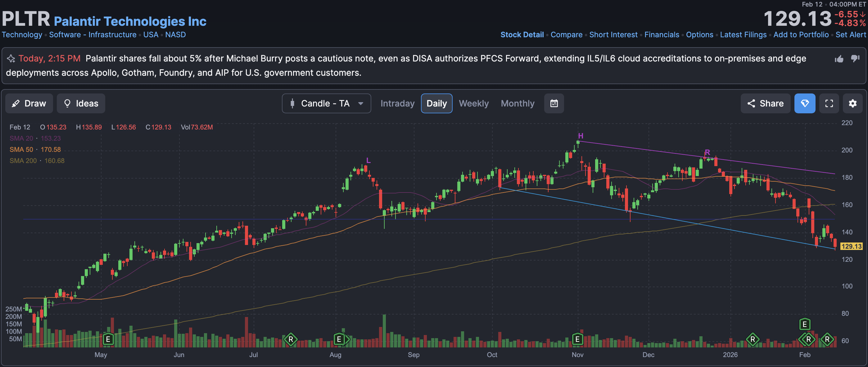
Task: Open the Share menu button
Action: (x=765, y=103)
